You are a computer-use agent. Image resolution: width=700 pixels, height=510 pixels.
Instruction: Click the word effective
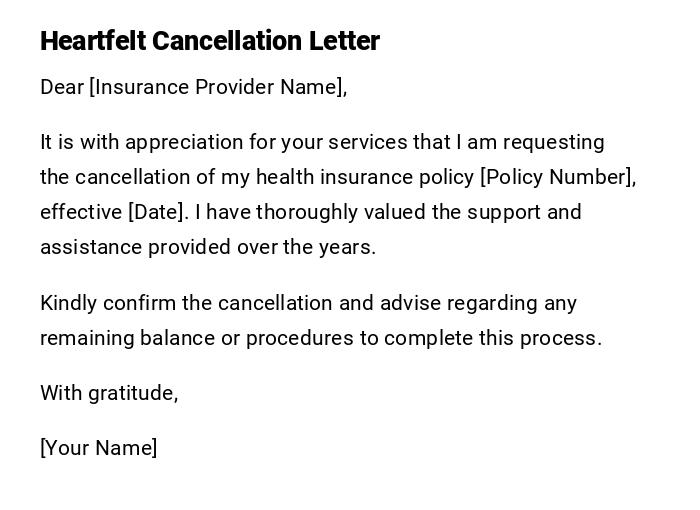pyautogui.click(x=80, y=212)
